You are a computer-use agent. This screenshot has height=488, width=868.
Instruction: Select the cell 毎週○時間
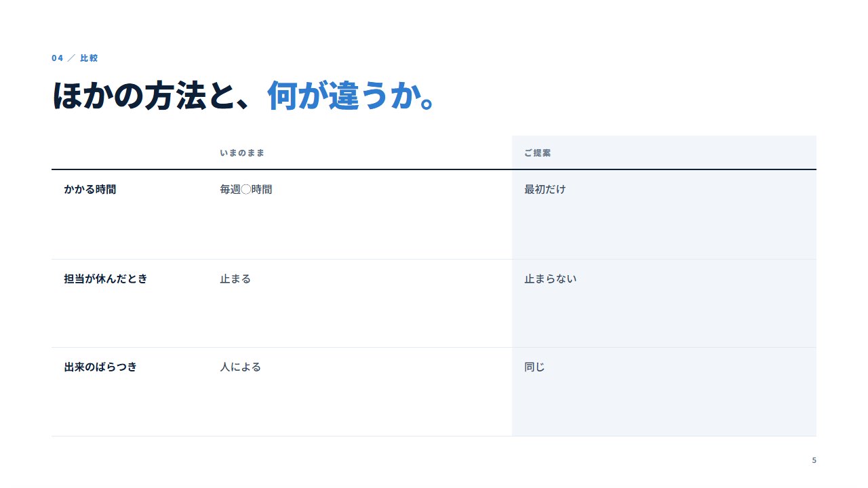click(x=245, y=190)
